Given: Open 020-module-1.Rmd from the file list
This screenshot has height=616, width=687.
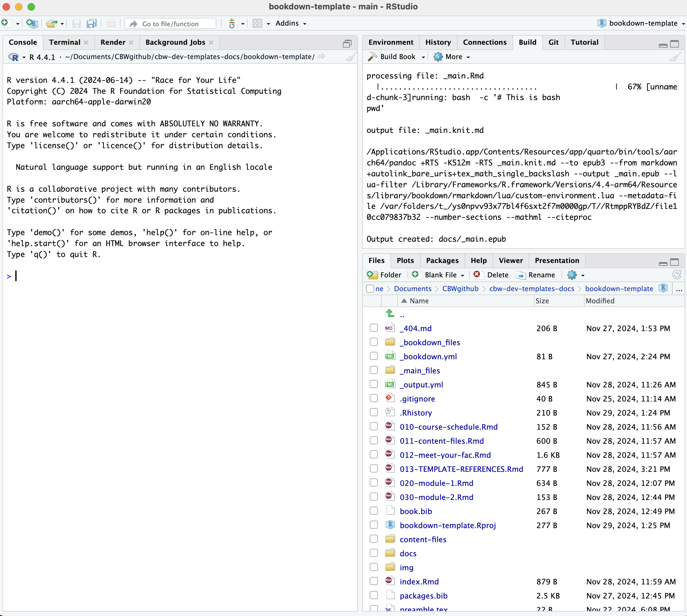Looking at the screenshot, I should [436, 483].
